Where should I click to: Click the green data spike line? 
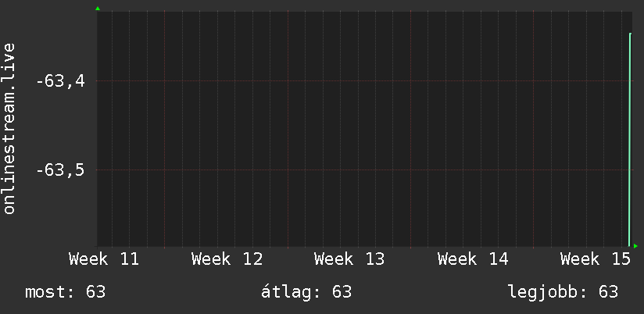[x=630, y=141]
